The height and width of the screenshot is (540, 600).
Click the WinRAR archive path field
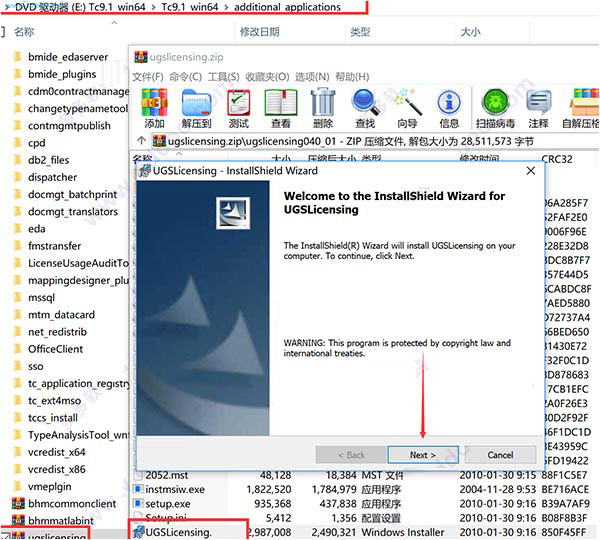[x=375, y=141]
